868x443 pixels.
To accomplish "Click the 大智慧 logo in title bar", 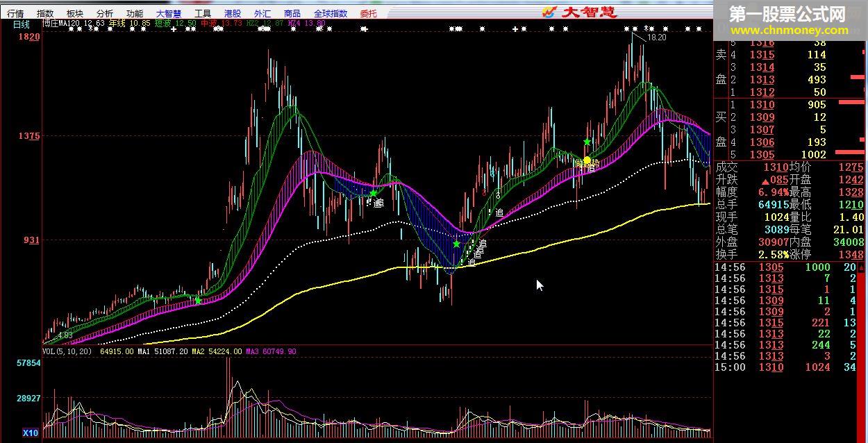I will point(578,12).
